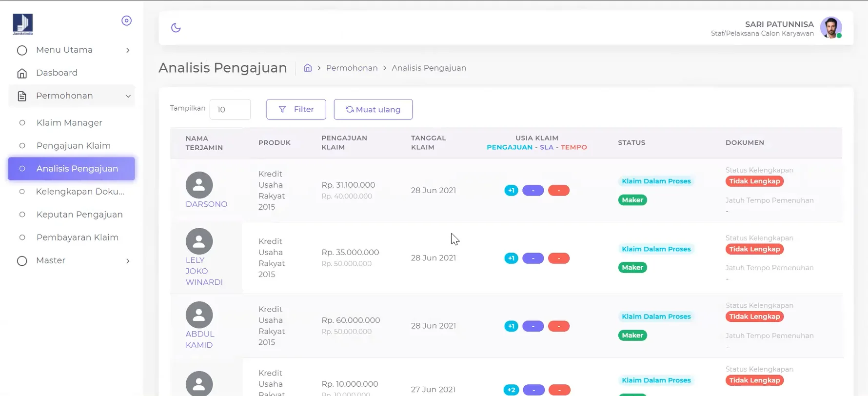The width and height of the screenshot is (868, 396).
Task: Click the sidebar pin circle icon
Action: pos(126,20)
